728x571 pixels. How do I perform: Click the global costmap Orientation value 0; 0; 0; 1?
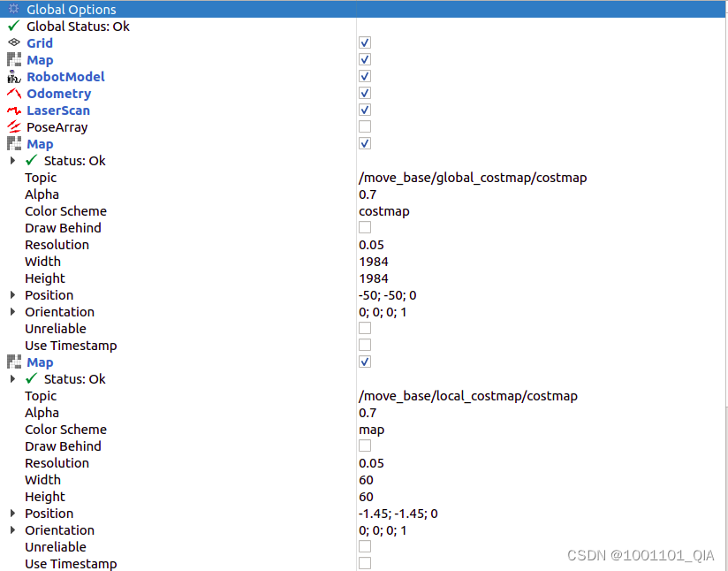[383, 312]
